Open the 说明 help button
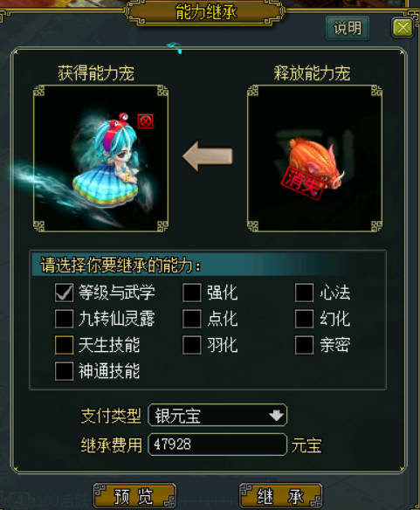Image resolution: width=420 pixels, height=510 pixels. [x=348, y=28]
